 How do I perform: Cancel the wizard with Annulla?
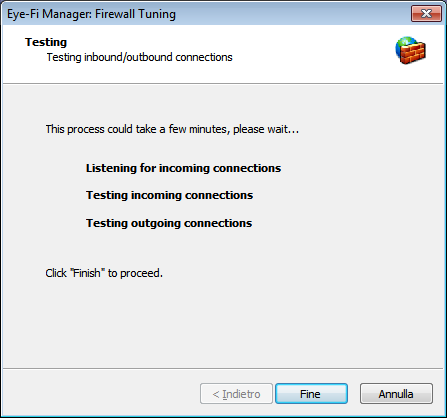(396, 394)
